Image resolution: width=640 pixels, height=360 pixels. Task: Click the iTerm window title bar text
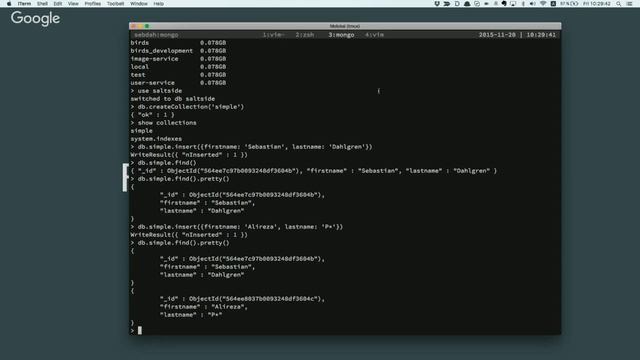coord(345,26)
